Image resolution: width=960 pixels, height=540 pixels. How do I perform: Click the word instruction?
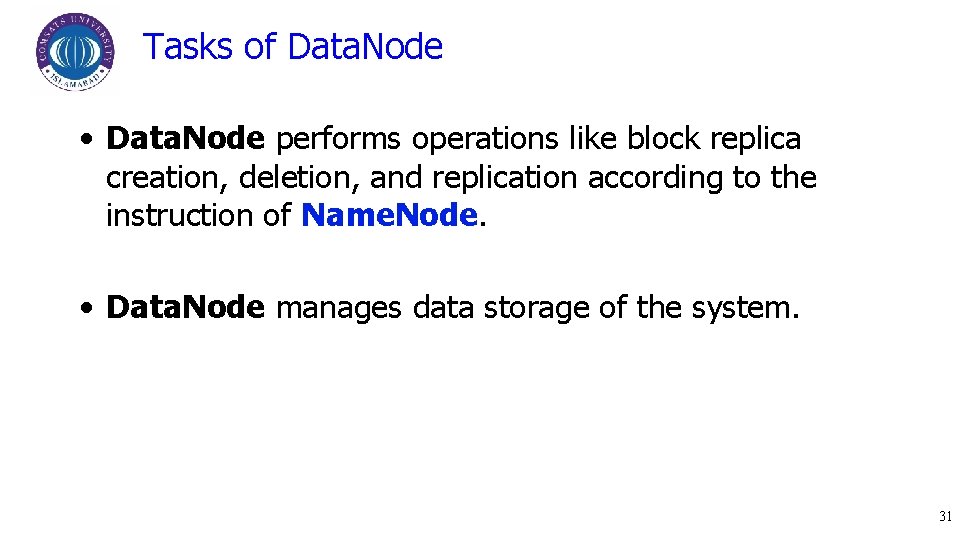pos(179,215)
